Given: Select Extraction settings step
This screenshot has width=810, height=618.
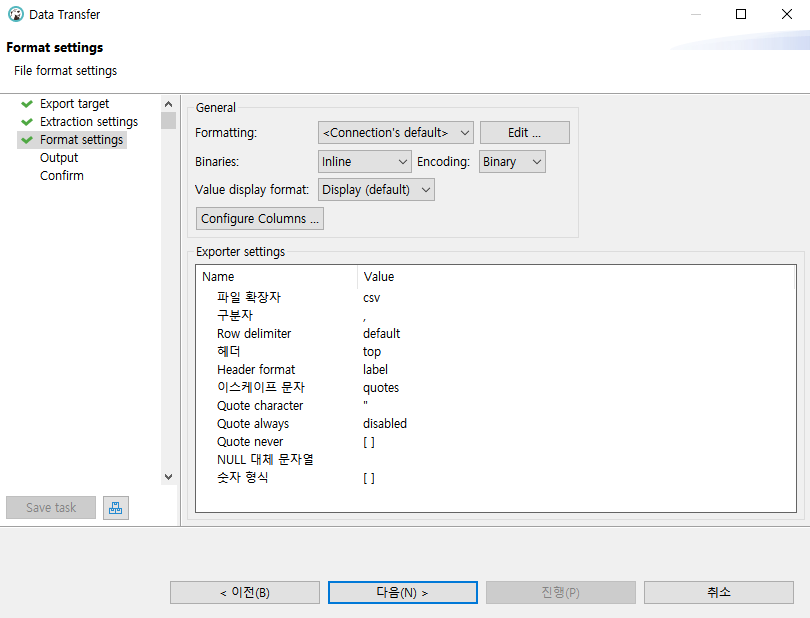Looking at the screenshot, I should (89, 122).
